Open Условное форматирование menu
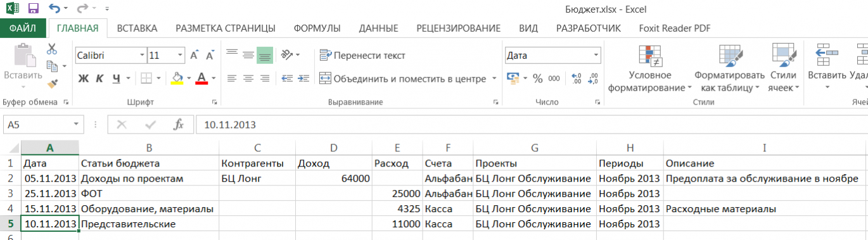Viewport: 868px width, 240px height. tap(650, 68)
